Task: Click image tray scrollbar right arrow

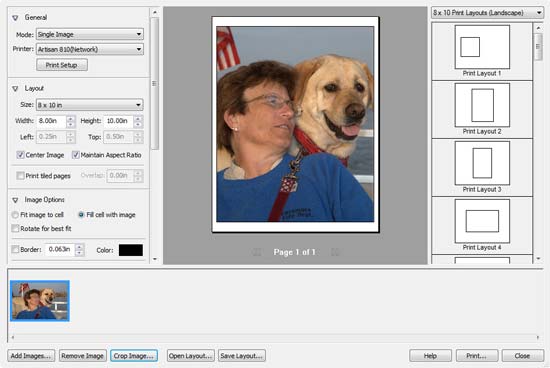Action: 538,337
